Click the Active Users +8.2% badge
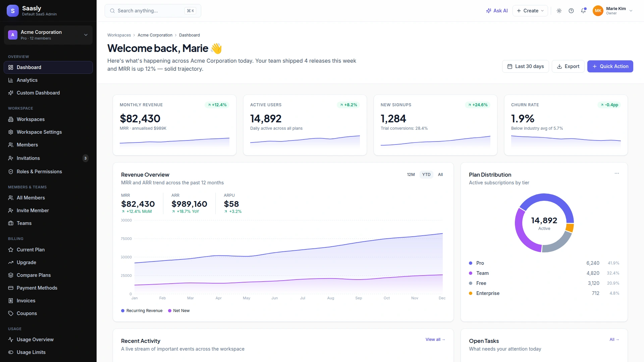Viewport: 644px width, 362px height. tap(348, 105)
